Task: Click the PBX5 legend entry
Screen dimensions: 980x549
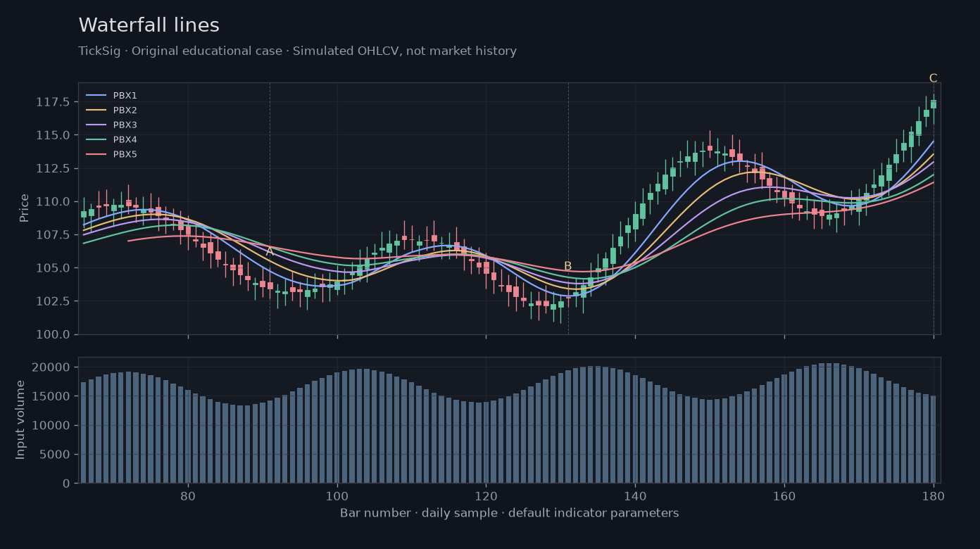Action: point(111,154)
